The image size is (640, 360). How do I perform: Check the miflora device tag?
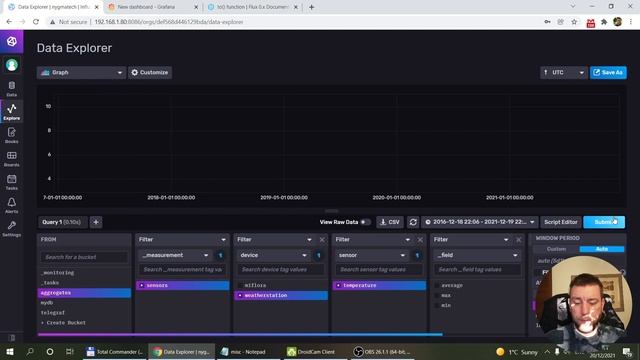pyautogui.click(x=281, y=285)
